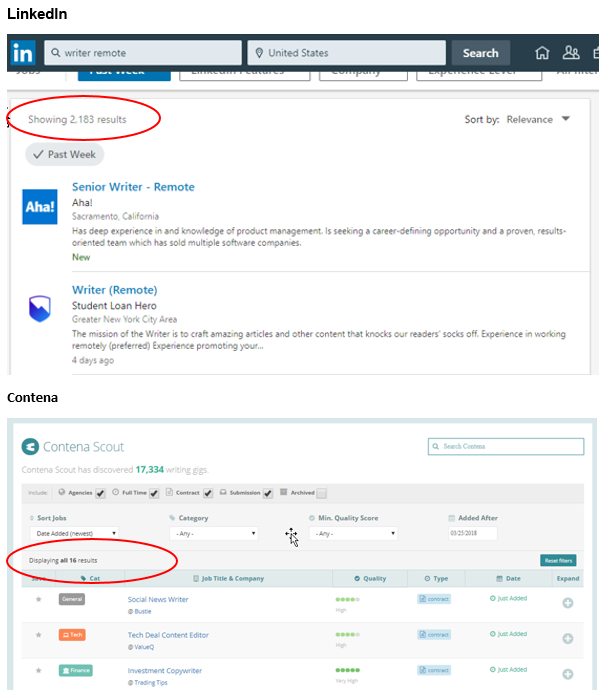Remove the Past Week filter chip
Viewport: 605px width, 700px height.
65,154
